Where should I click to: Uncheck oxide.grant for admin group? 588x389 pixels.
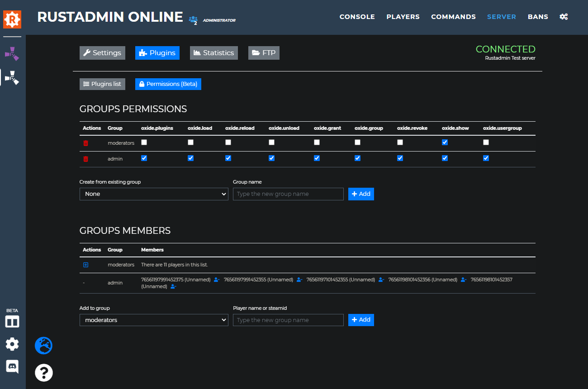[317, 158]
